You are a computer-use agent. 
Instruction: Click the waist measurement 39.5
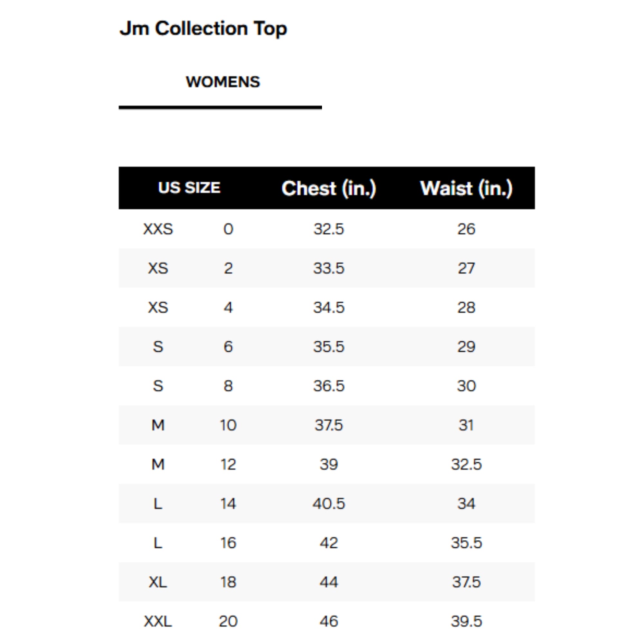coord(466,621)
